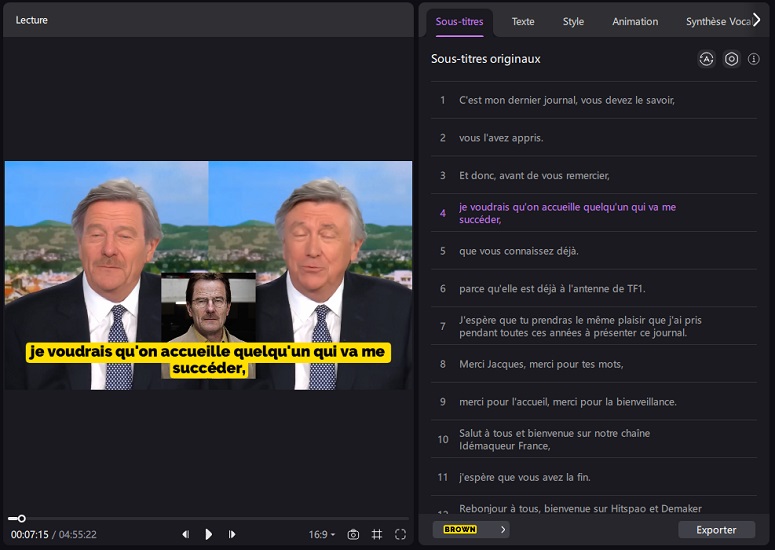Open the Texte tab

tap(523, 21)
